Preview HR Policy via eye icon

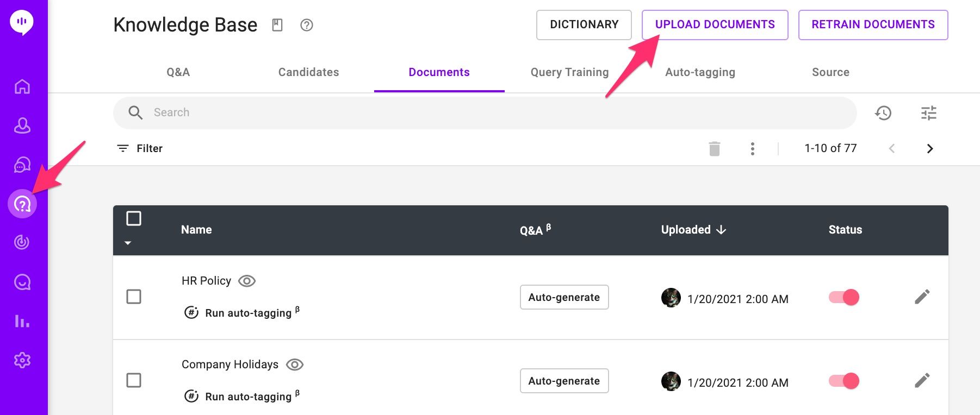[x=247, y=281]
